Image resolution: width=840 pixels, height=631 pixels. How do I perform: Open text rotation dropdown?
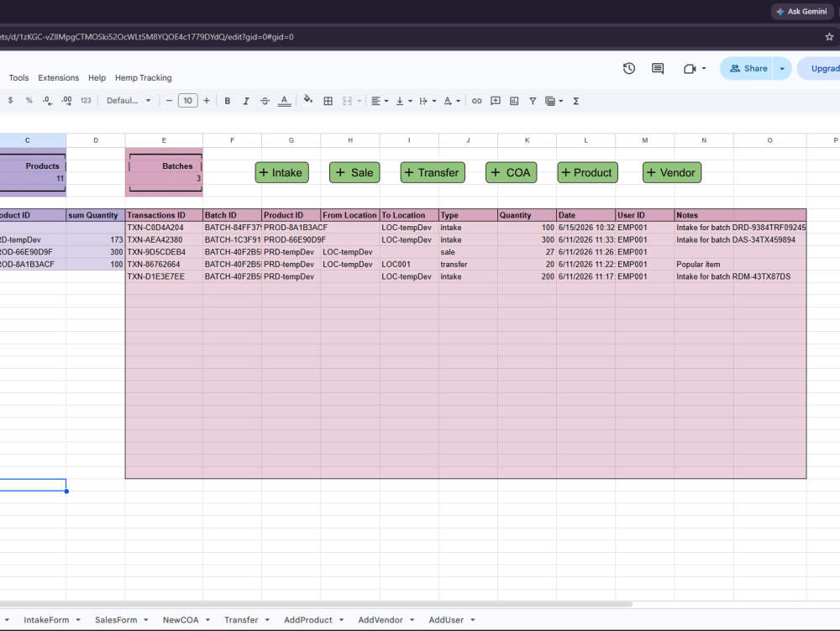tap(452, 101)
